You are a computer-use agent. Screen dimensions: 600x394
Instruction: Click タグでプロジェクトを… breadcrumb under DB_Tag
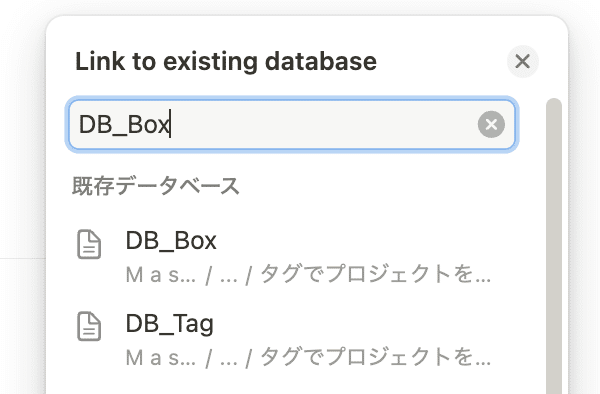click(x=376, y=357)
